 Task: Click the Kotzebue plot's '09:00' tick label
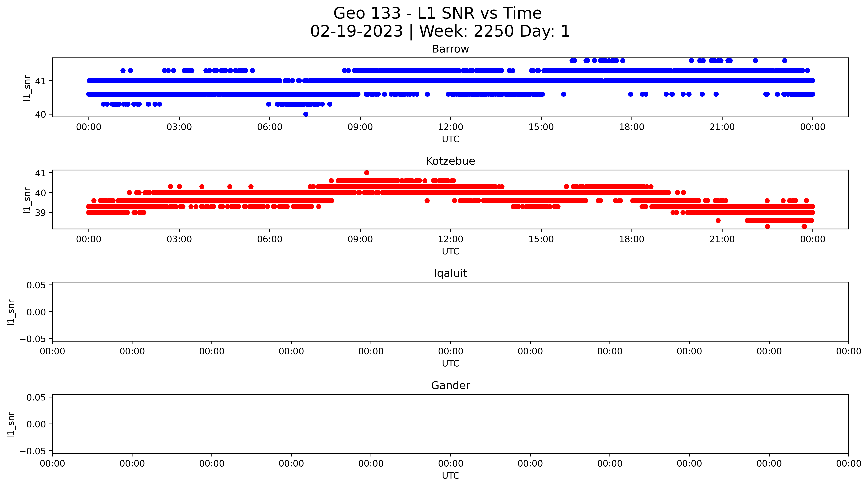pos(360,239)
